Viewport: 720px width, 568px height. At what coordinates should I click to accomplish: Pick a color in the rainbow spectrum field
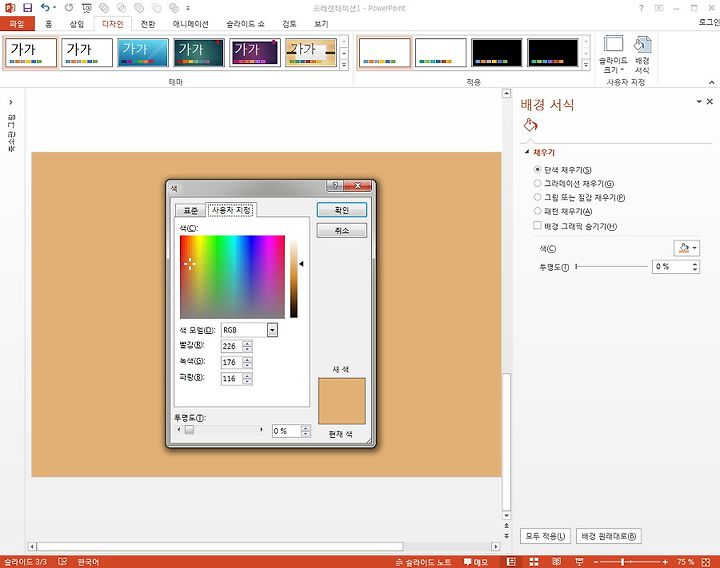[232, 277]
